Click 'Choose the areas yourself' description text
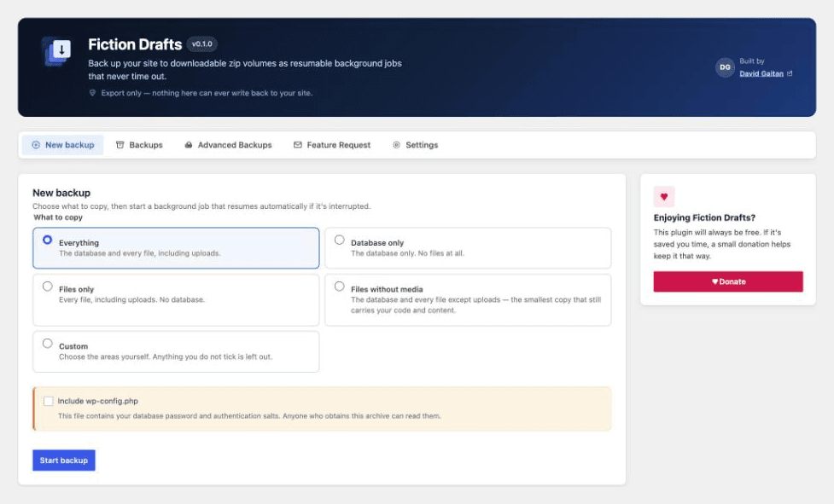The image size is (834, 504). click(166, 356)
